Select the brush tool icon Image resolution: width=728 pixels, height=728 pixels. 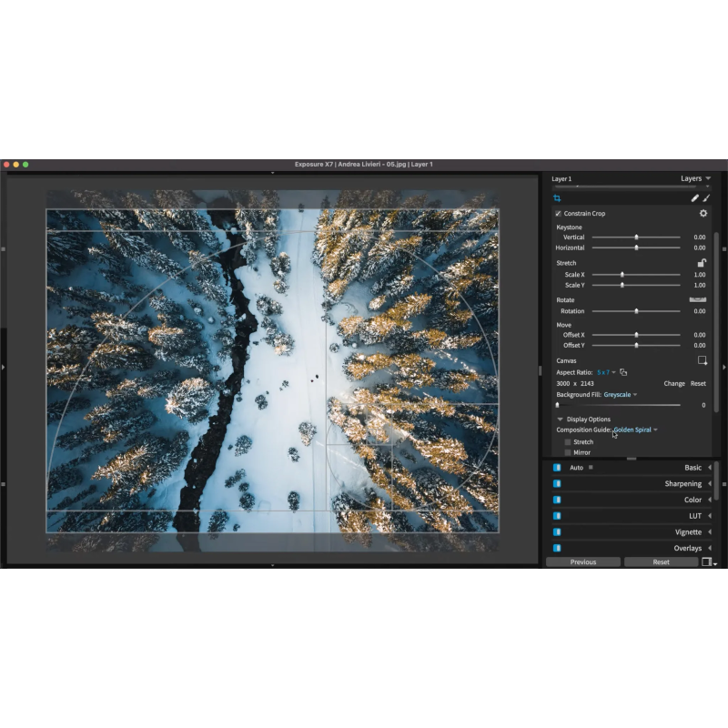click(706, 197)
